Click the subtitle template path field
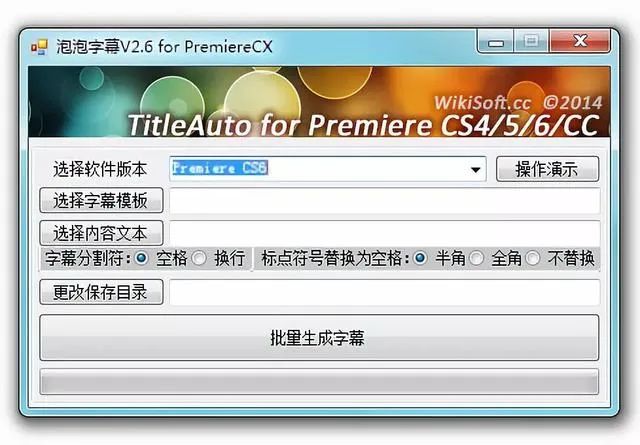This screenshot has width=640, height=445. click(384, 200)
